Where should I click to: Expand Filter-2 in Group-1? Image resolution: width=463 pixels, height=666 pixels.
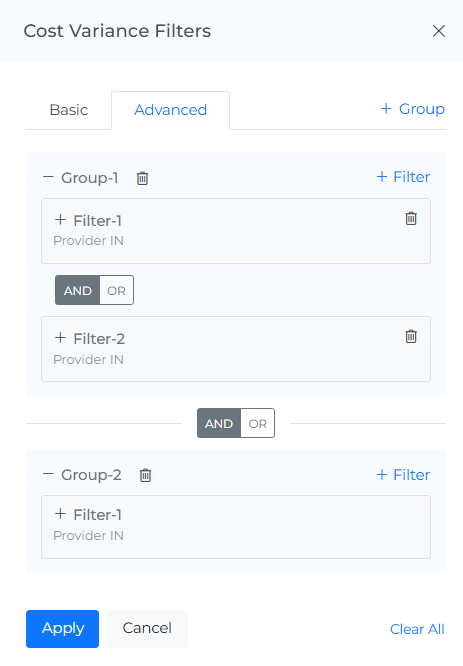pos(60,338)
